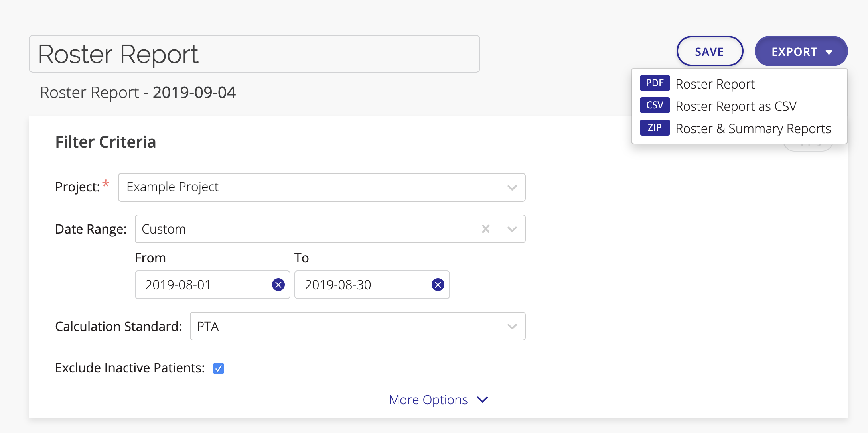Screen dimensions: 868x433
Task: Click the Date Range label
Action: click(91, 229)
